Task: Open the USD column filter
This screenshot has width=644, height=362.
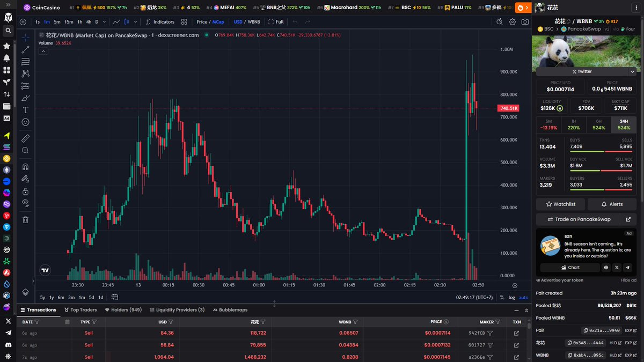Action: pyautogui.click(x=171, y=322)
